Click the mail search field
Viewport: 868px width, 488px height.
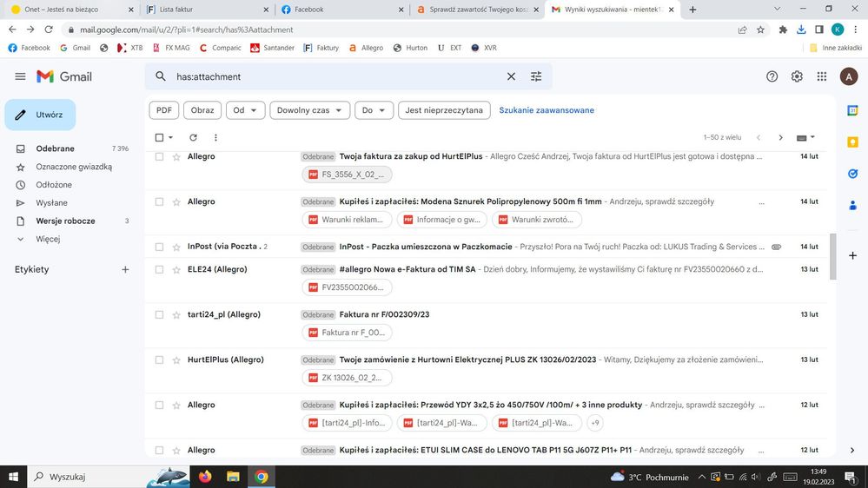(x=338, y=76)
